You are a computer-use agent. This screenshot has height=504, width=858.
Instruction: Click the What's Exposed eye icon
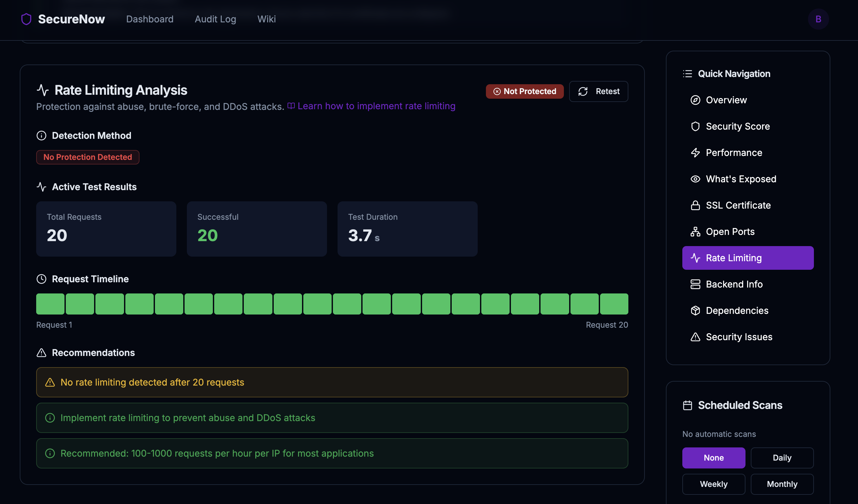click(x=695, y=179)
